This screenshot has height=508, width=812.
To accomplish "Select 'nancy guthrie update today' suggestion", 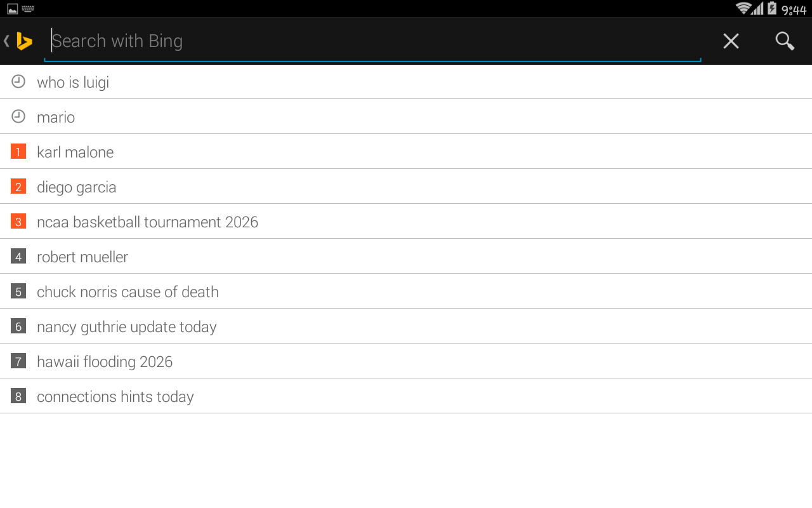I will tap(127, 327).
